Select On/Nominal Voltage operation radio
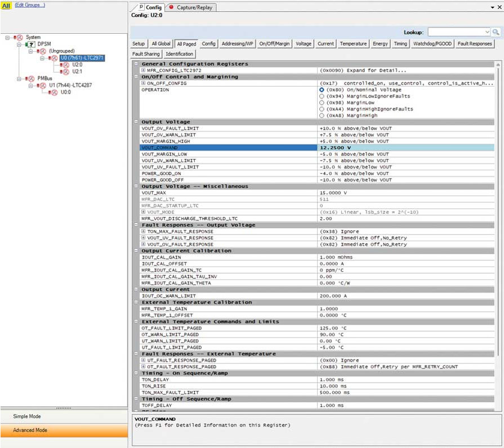 [322, 90]
